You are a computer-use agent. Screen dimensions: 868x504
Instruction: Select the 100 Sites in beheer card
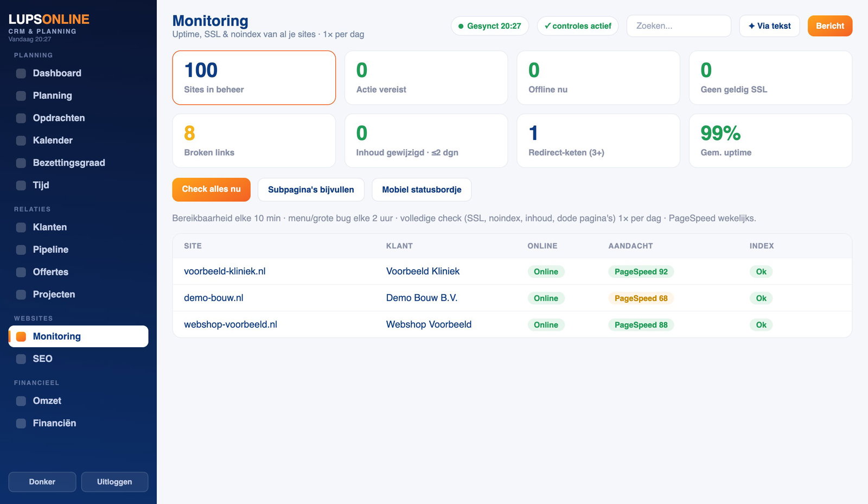coord(254,78)
